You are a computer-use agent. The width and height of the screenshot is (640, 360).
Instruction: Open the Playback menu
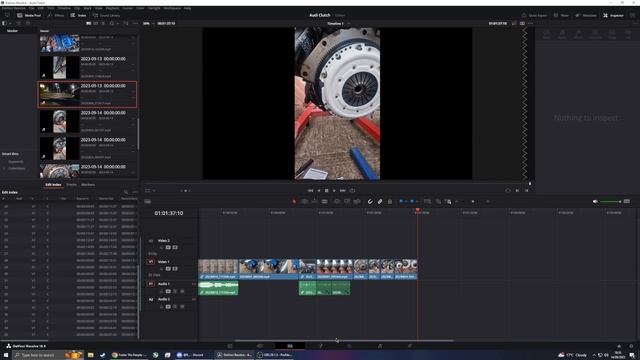click(x=113, y=8)
